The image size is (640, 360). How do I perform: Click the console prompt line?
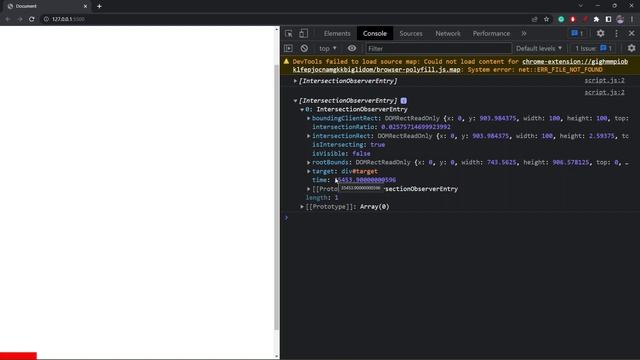(x=460, y=218)
